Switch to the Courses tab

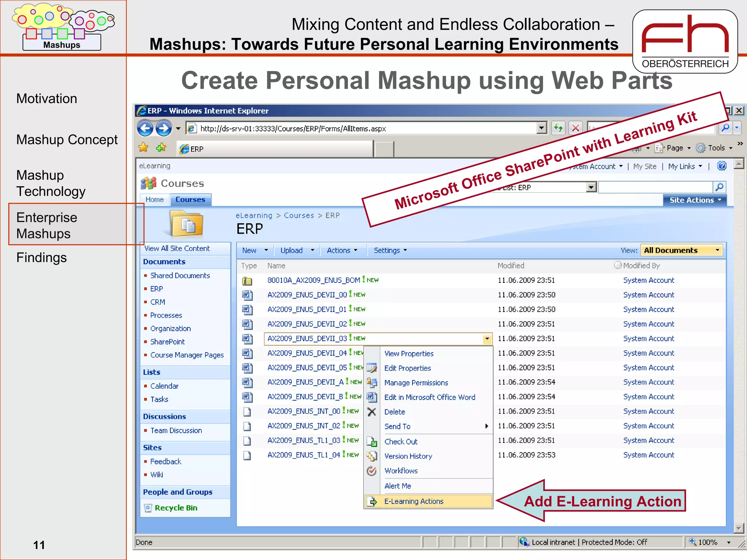(190, 199)
